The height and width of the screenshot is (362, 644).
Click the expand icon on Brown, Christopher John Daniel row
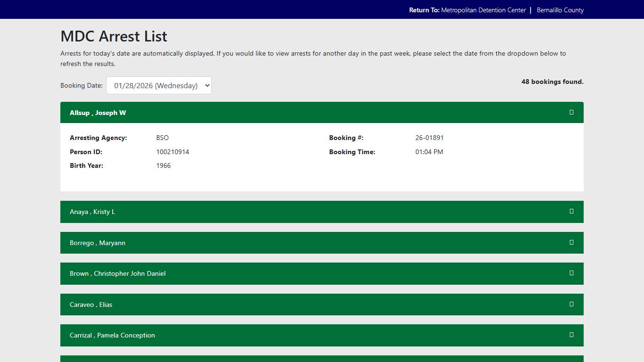571,273
